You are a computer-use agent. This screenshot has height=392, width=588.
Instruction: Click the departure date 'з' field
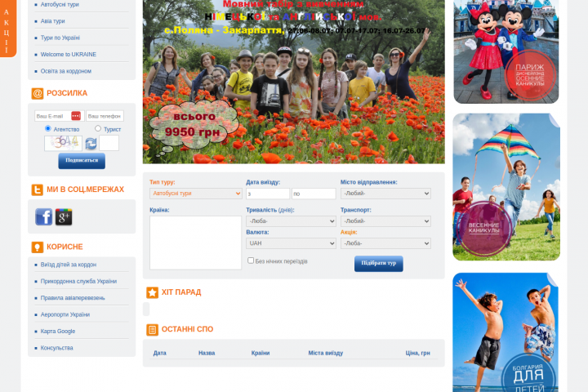268,194
